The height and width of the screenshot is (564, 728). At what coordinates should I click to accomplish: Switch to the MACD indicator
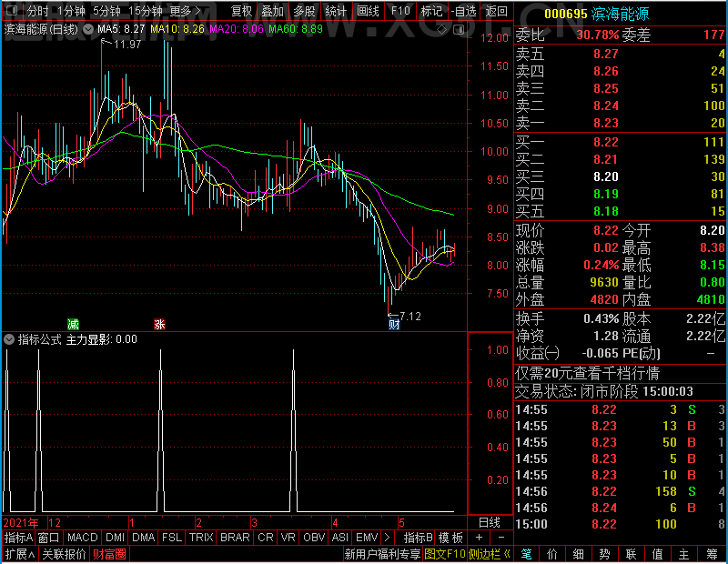(83, 538)
